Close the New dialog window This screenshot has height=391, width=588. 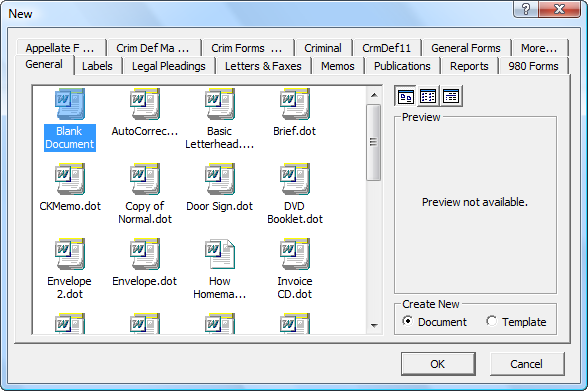pos(560,9)
